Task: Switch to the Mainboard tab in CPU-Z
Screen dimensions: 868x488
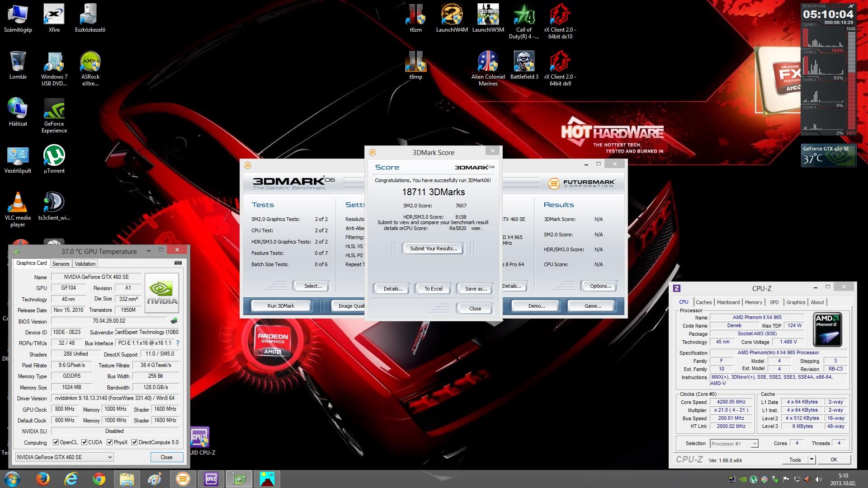Action: [728, 302]
